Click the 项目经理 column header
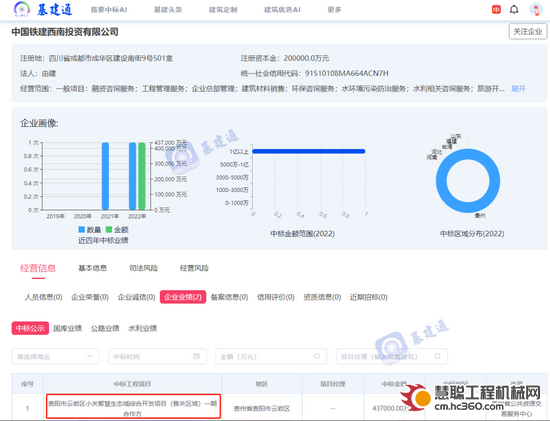The image size is (550, 421). [333, 384]
